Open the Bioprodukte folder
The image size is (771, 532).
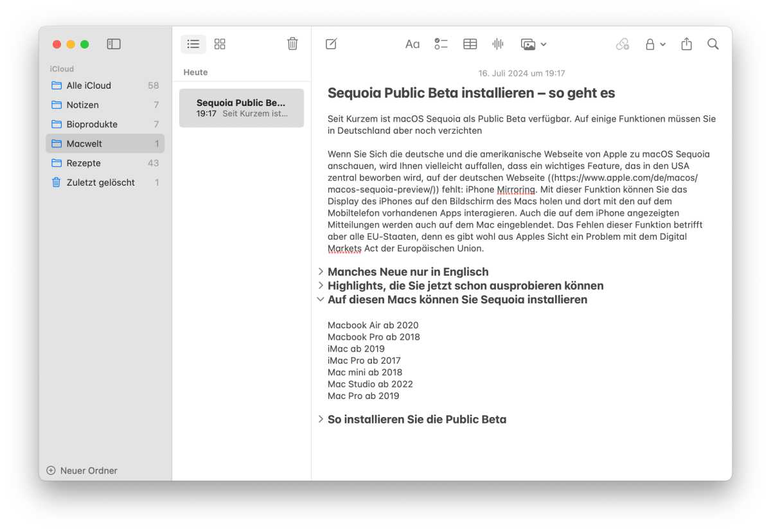pyautogui.click(x=105, y=124)
